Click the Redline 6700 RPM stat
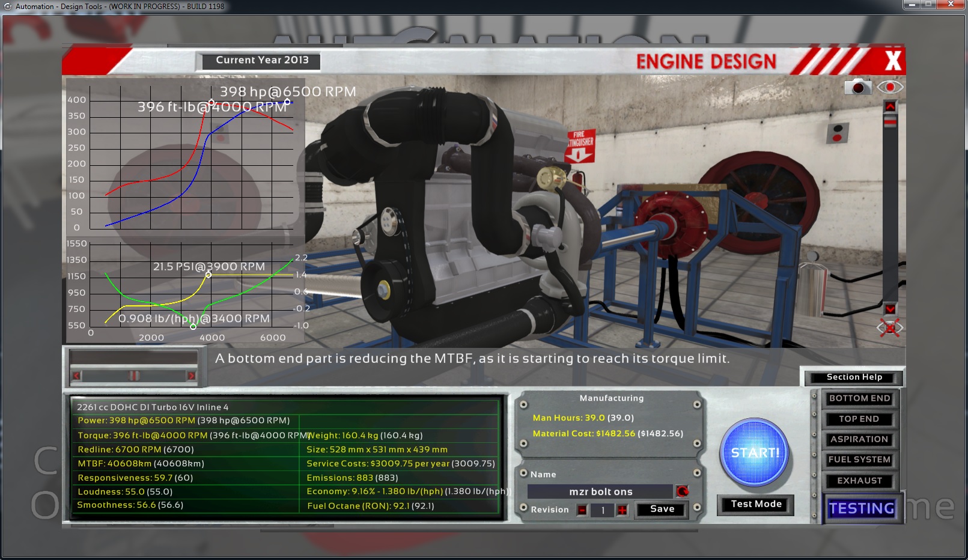Viewport: 968px width, 560px height. (x=136, y=449)
